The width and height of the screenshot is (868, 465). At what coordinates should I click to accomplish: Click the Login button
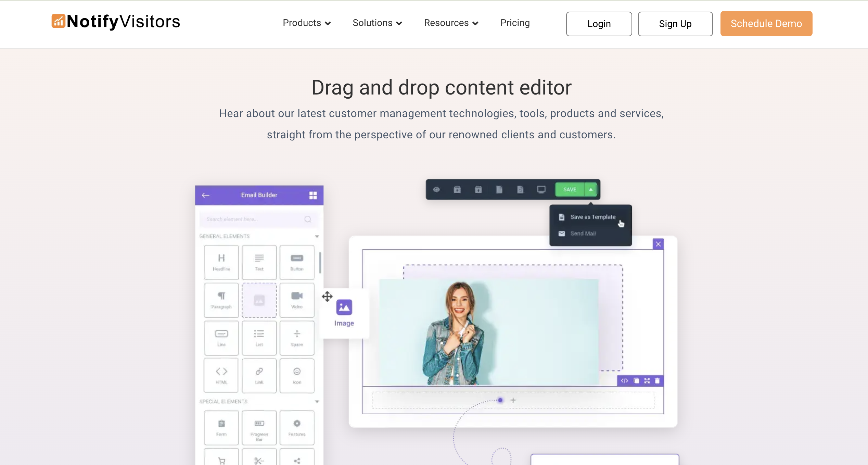[x=599, y=24]
